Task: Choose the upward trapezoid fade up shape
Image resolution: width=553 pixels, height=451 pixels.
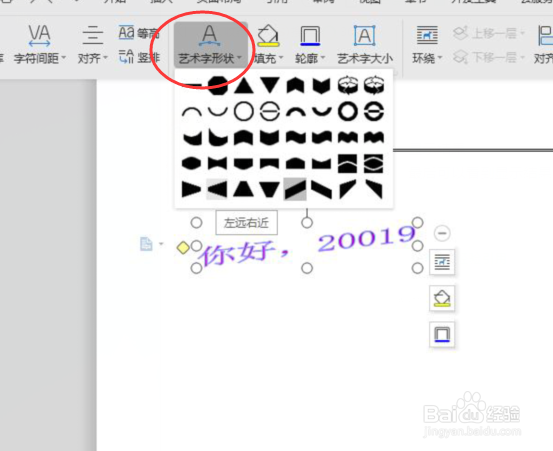Action: tap(244, 189)
